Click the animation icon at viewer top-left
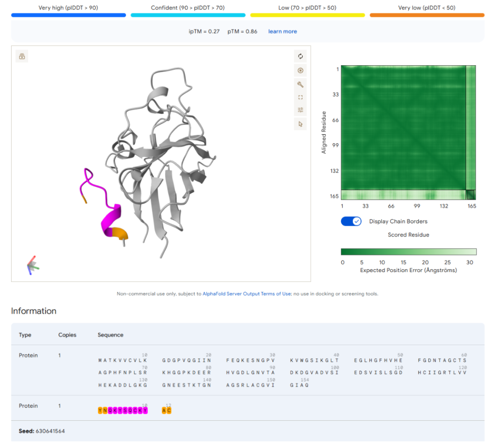This screenshot has height=448, width=488. coord(22,56)
